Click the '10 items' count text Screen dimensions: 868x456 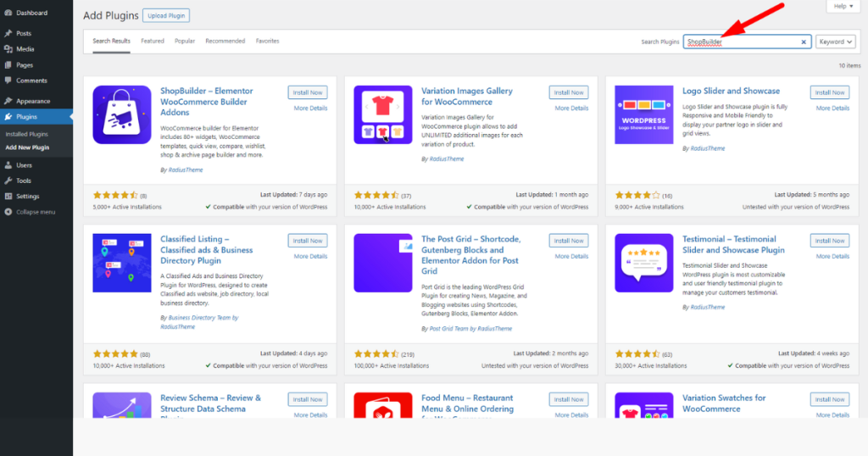coord(849,66)
